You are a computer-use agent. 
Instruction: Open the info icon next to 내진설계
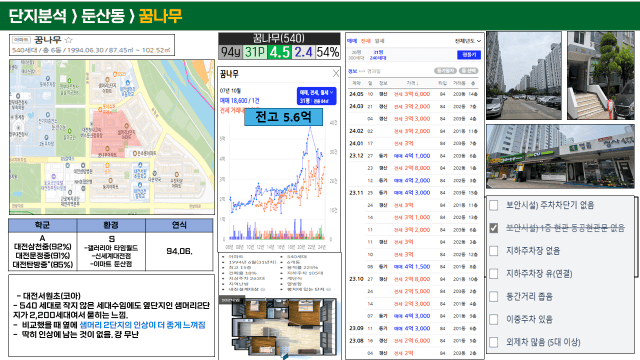coord(262,289)
